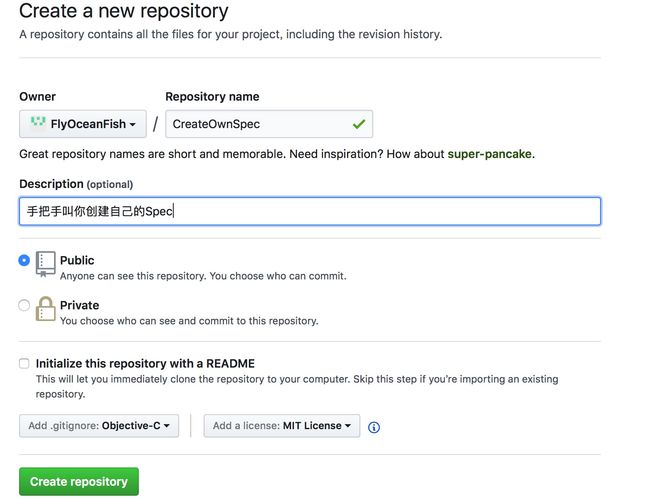Click the Create repository button
650x504 pixels.
point(79,482)
